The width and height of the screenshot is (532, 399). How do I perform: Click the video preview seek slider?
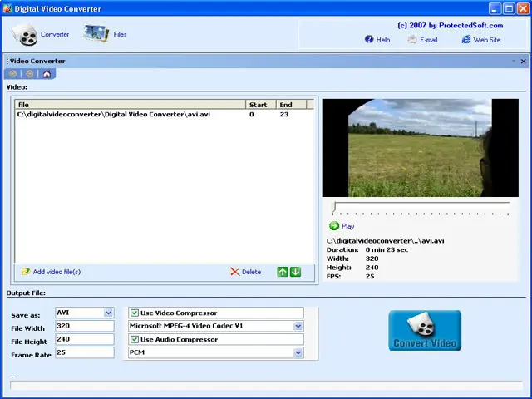(421, 206)
